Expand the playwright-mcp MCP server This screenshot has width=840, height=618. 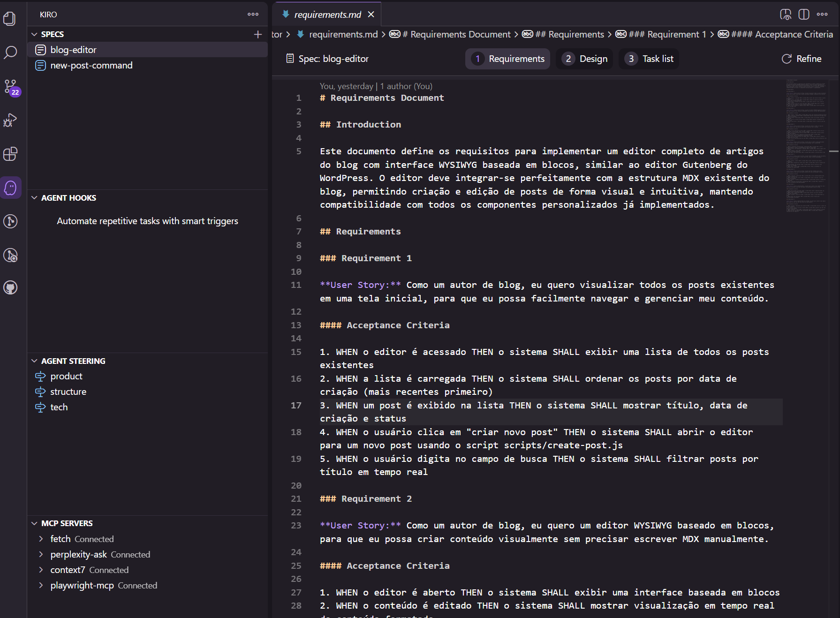click(x=41, y=585)
